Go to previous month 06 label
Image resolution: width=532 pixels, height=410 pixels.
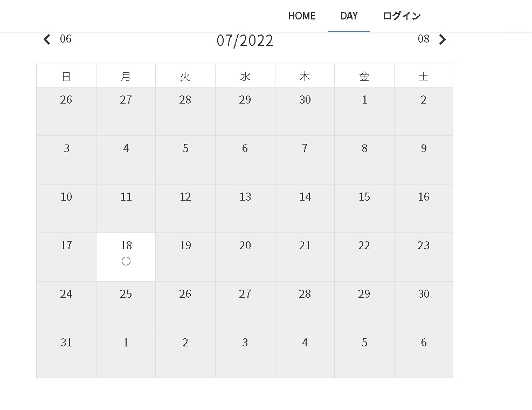pos(66,39)
